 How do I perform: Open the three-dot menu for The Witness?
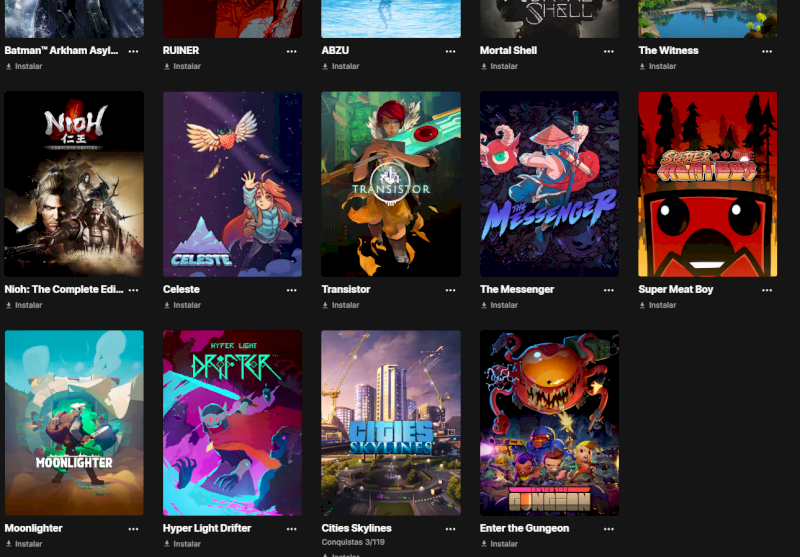point(767,51)
